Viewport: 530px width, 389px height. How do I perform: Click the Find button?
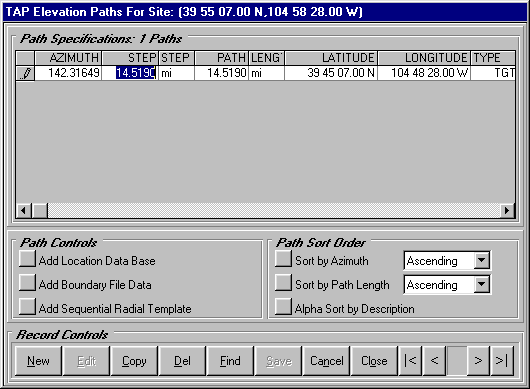[230, 361]
